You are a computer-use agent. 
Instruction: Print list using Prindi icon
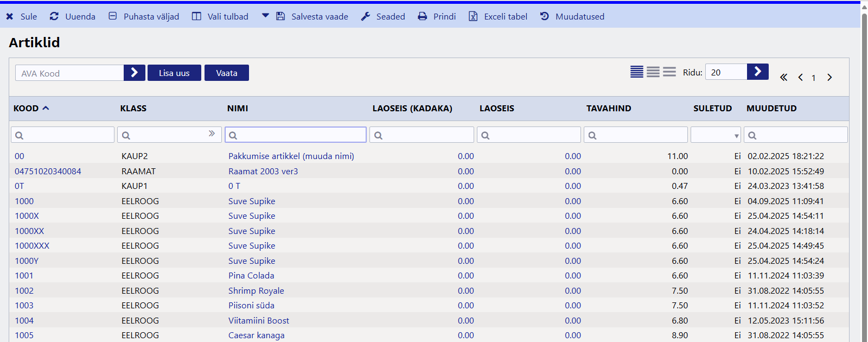(422, 17)
